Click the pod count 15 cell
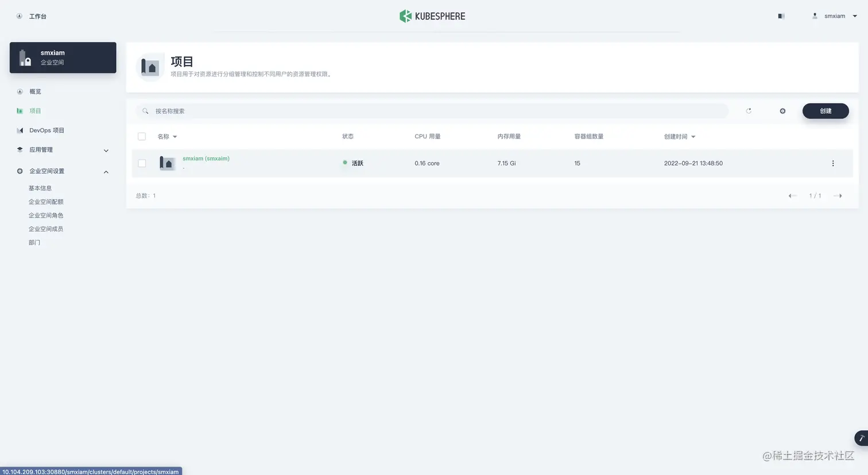868x475 pixels. pyautogui.click(x=578, y=163)
